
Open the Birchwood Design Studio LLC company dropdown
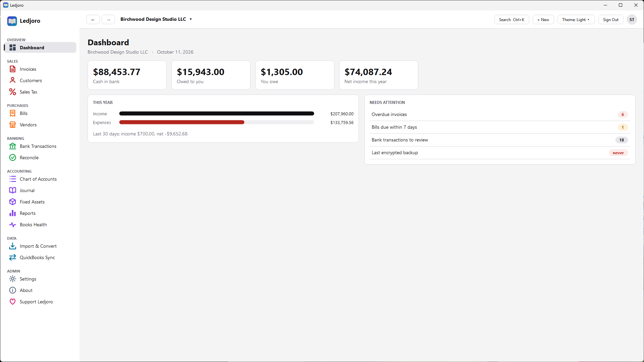[156, 19]
